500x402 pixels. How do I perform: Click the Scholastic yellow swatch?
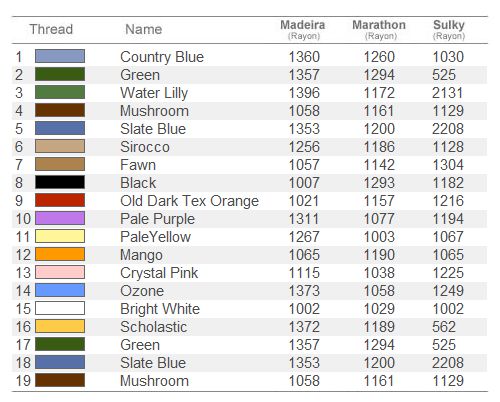60,326
